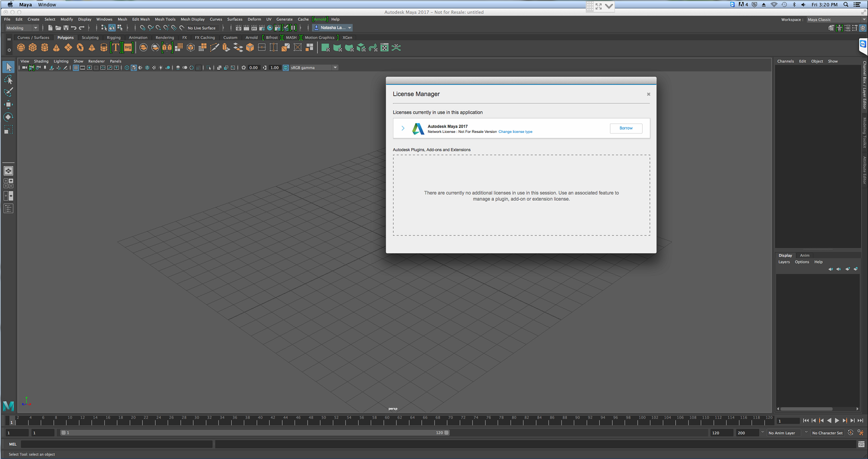The image size is (868, 459).
Task: Click the Borrow button
Action: (x=626, y=128)
